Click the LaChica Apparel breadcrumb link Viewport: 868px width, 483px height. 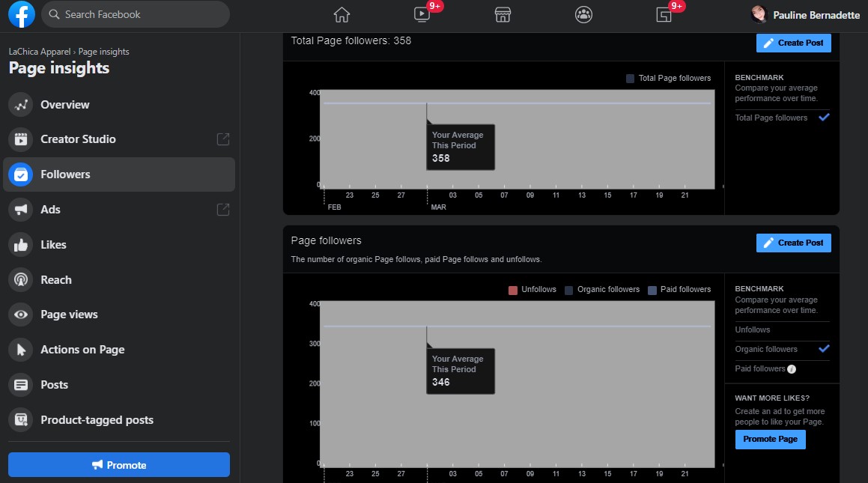pyautogui.click(x=40, y=52)
